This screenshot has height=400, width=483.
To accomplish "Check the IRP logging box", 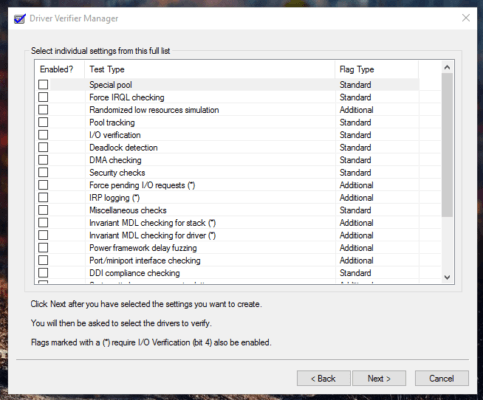I will [x=43, y=197].
